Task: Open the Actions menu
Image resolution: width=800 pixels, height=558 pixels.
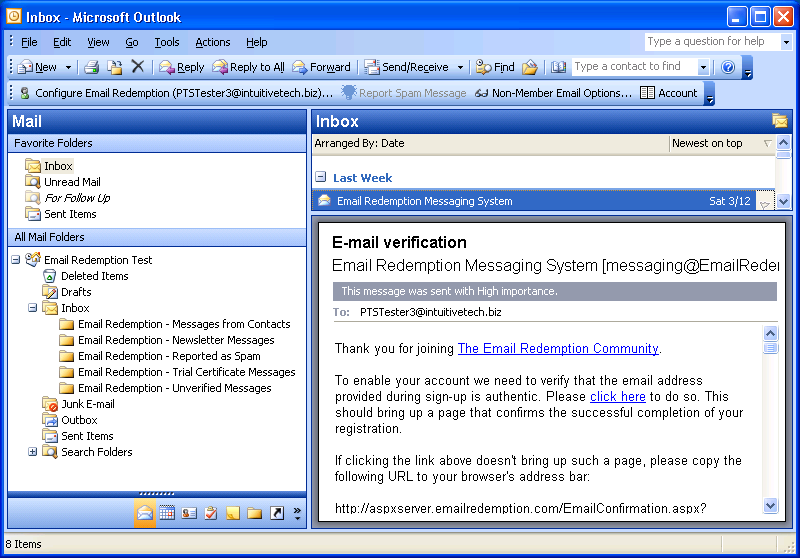Action: coord(213,42)
